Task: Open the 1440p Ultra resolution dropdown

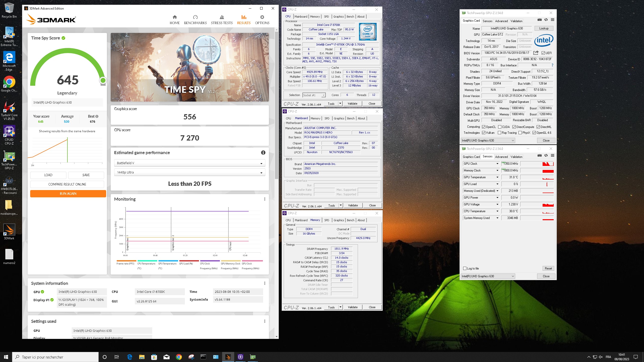Action: tap(190, 172)
